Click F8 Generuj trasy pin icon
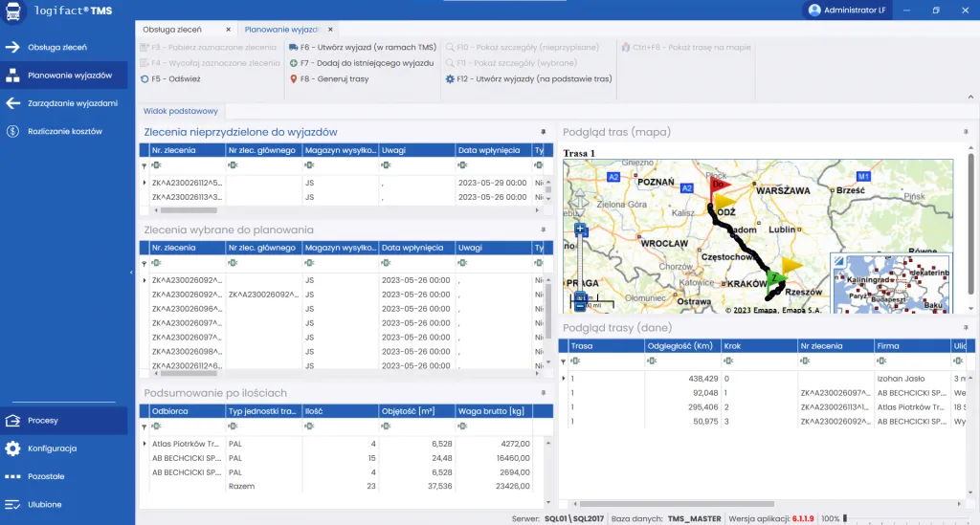980x525 pixels. (294, 78)
